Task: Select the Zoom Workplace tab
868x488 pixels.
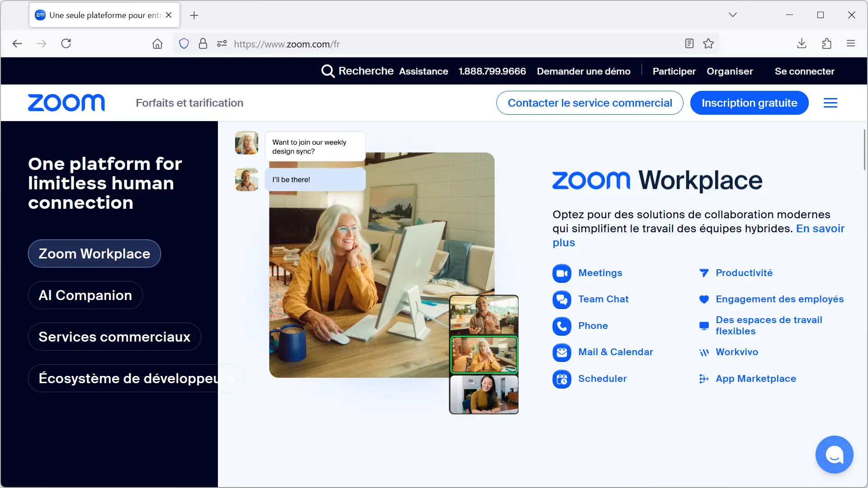Action: (x=94, y=254)
